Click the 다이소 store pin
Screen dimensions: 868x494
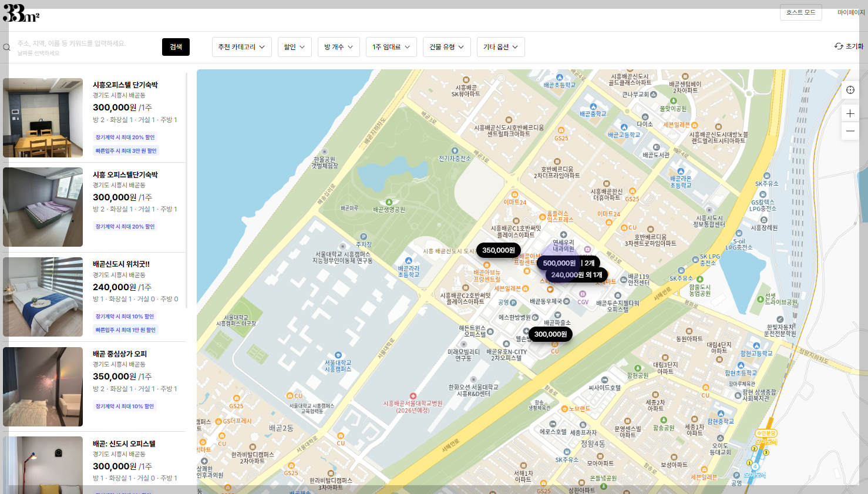click(645, 117)
